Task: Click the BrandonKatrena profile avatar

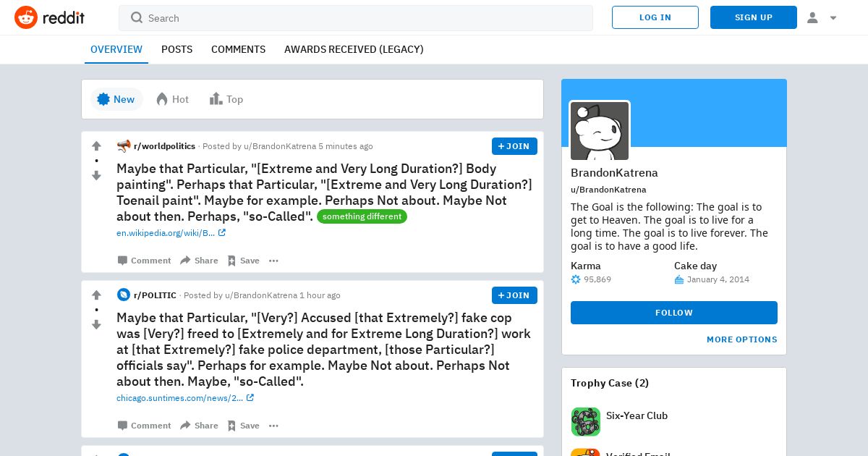Action: 600,131
